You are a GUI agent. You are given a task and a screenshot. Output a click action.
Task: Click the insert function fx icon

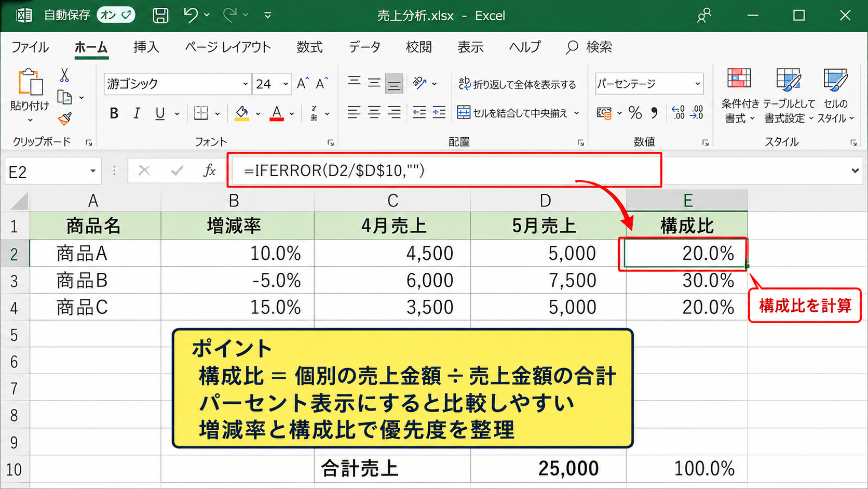coord(209,170)
